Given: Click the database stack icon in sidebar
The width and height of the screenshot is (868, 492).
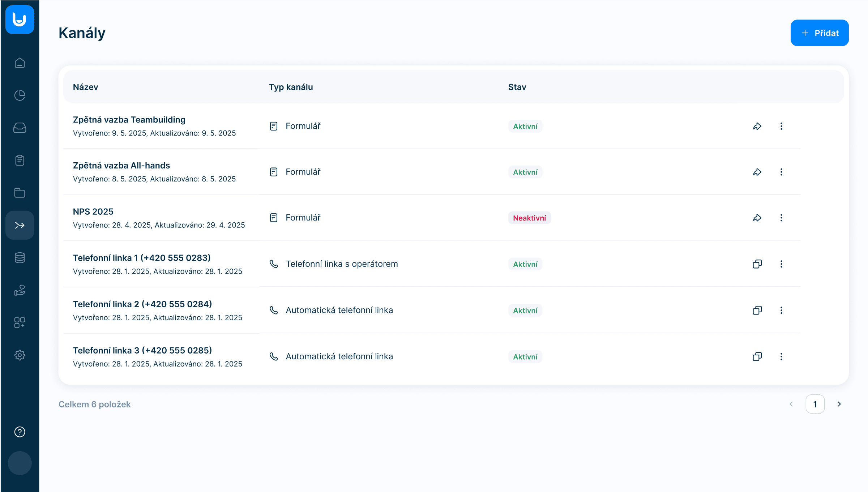Looking at the screenshot, I should click(x=20, y=258).
